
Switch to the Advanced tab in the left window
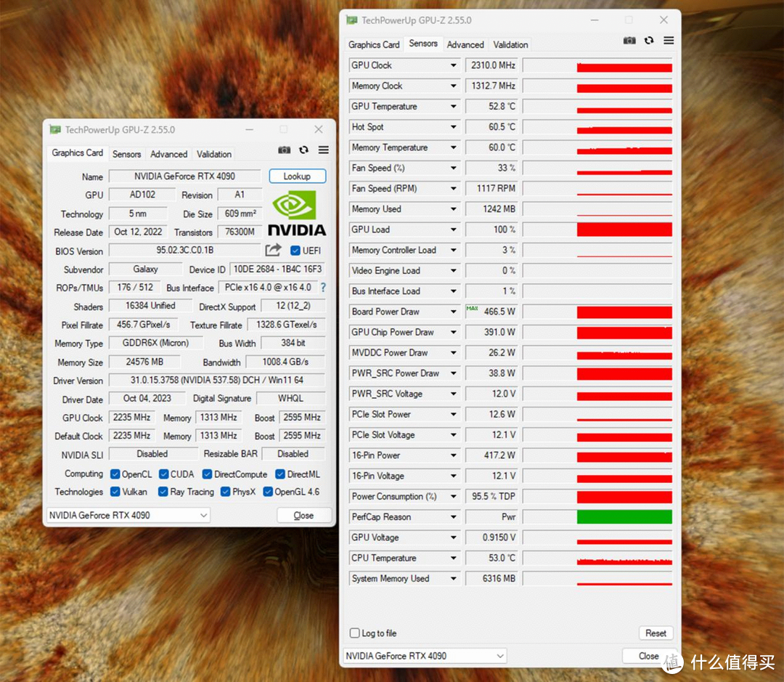[168, 154]
